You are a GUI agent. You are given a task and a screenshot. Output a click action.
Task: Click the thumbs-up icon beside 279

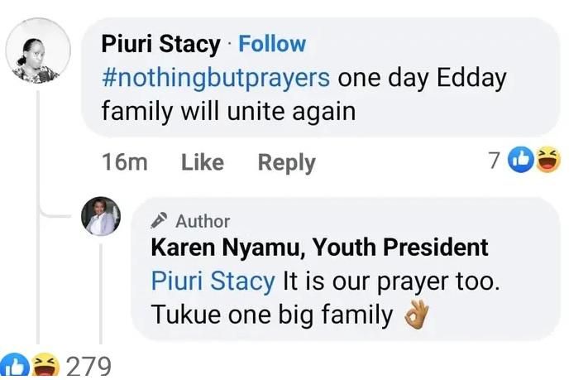(14, 366)
